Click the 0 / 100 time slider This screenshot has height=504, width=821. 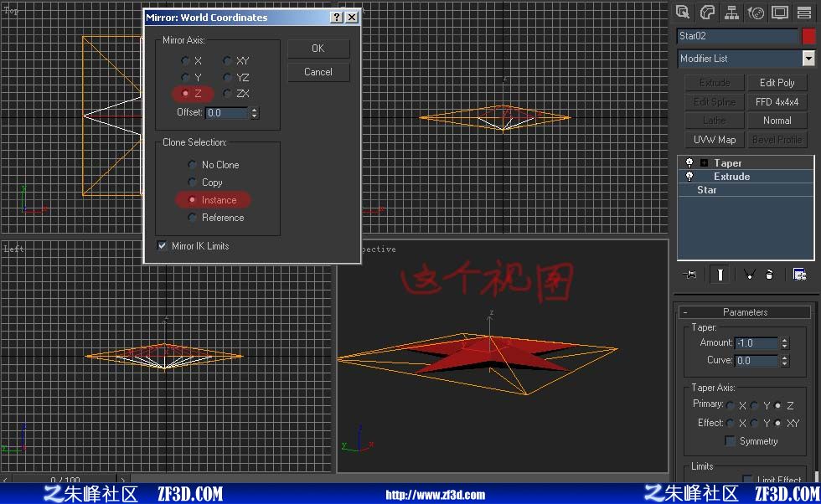[x=65, y=479]
